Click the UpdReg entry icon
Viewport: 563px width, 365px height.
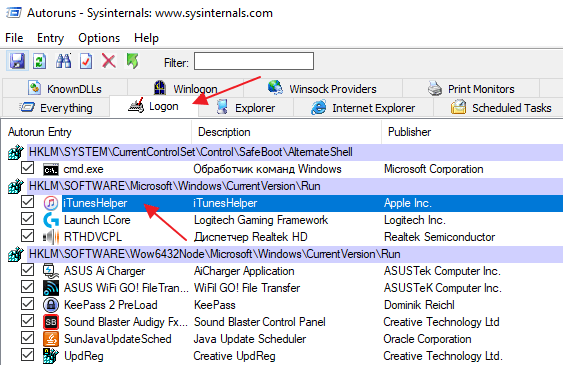coord(51,356)
